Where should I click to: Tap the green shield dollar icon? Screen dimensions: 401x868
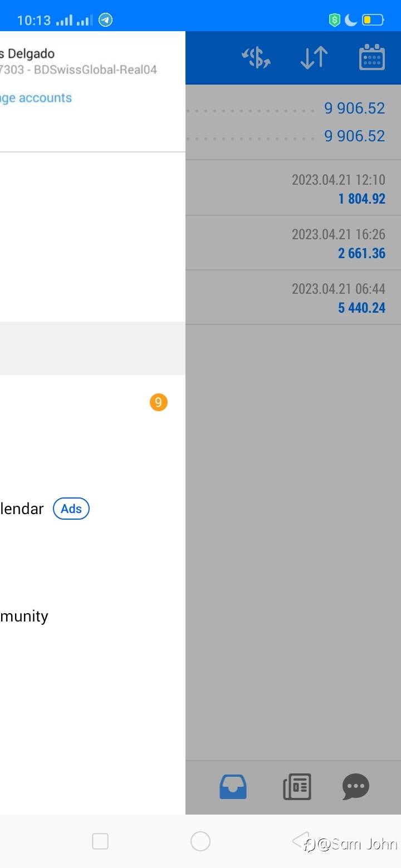(334, 21)
